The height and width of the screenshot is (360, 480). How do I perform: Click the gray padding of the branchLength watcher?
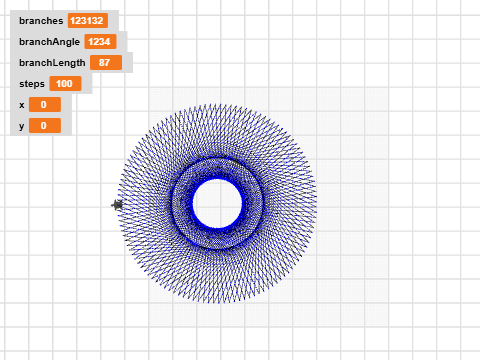(x=127, y=63)
